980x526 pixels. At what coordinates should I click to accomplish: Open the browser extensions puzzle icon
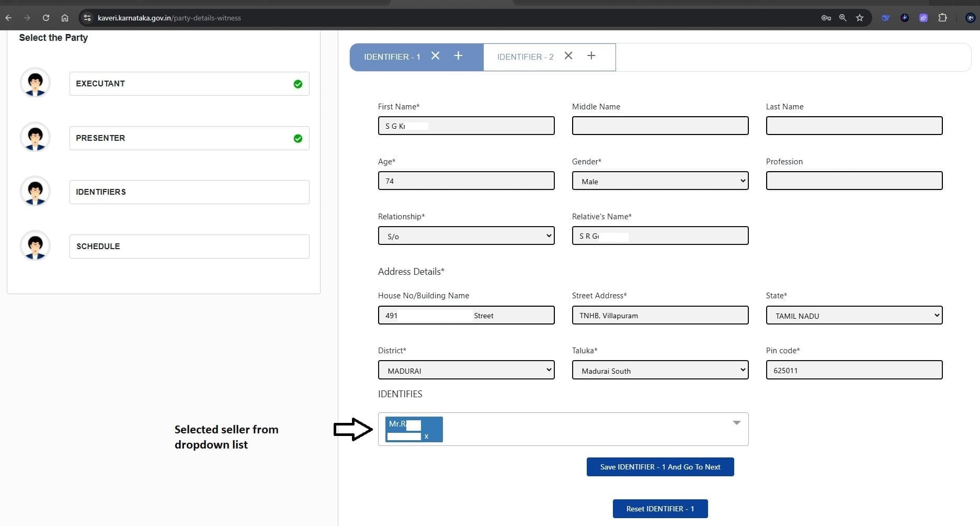(942, 18)
